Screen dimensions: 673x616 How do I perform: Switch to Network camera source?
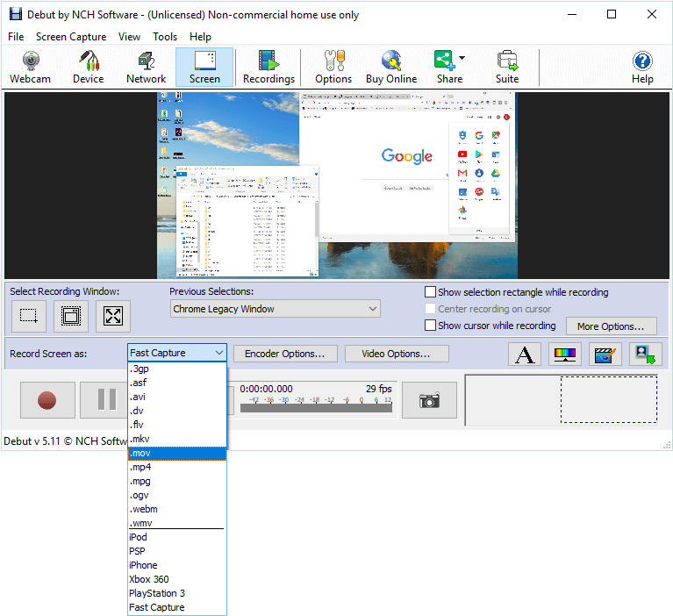click(147, 68)
